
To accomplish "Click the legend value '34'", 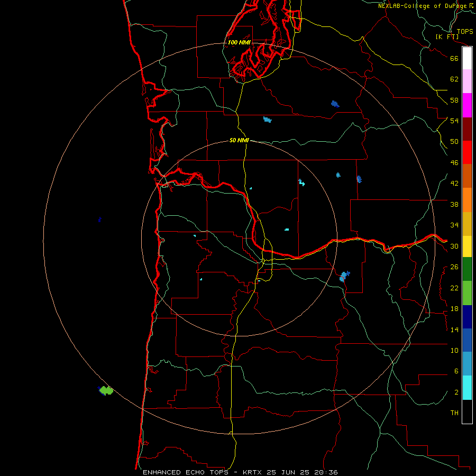I will [454, 225].
